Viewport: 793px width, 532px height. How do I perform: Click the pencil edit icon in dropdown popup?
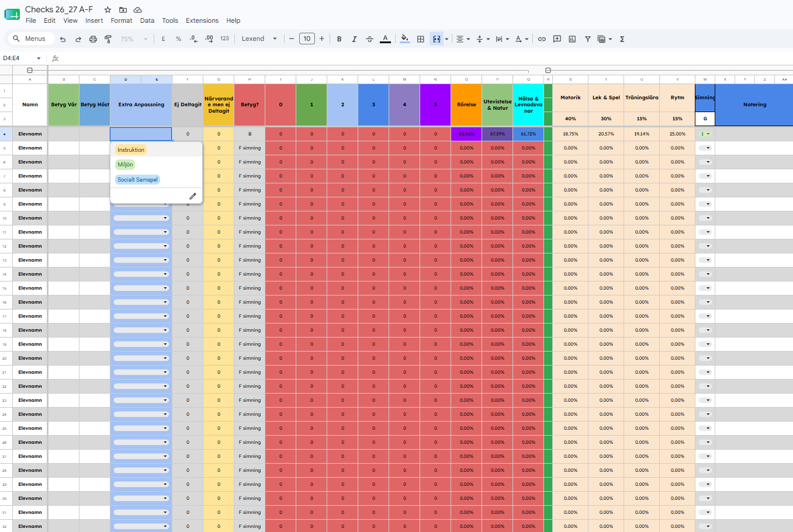tap(192, 196)
